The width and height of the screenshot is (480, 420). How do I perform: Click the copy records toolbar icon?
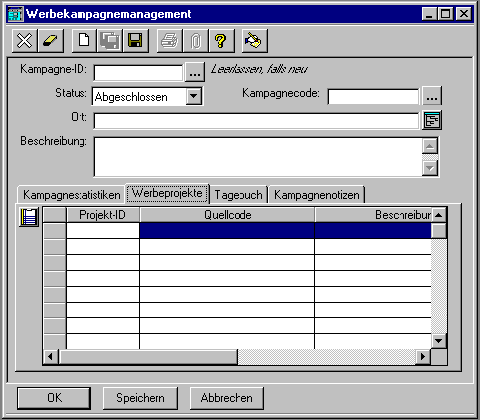[x=110, y=41]
